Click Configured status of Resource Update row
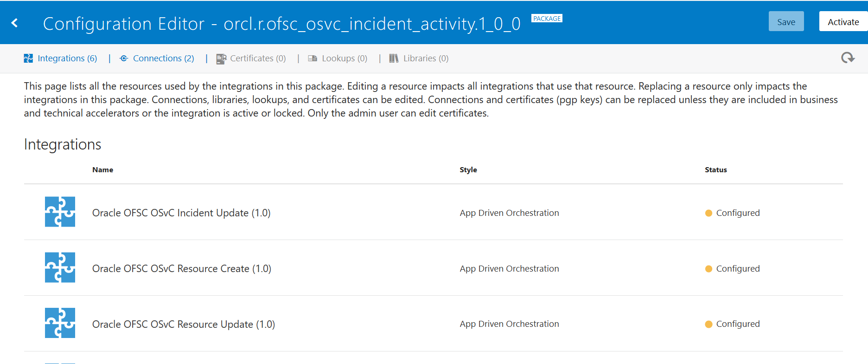Screen dimensions: 868x364 [x=733, y=324]
